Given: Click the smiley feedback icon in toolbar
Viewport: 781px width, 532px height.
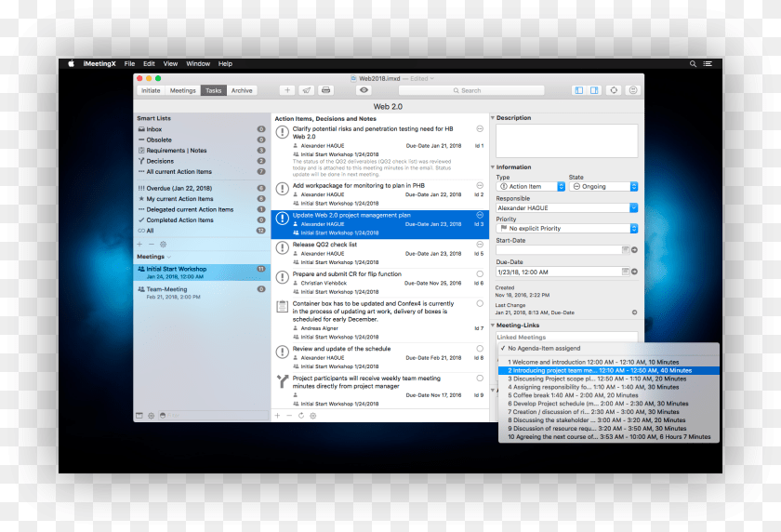Looking at the screenshot, I should [633, 90].
